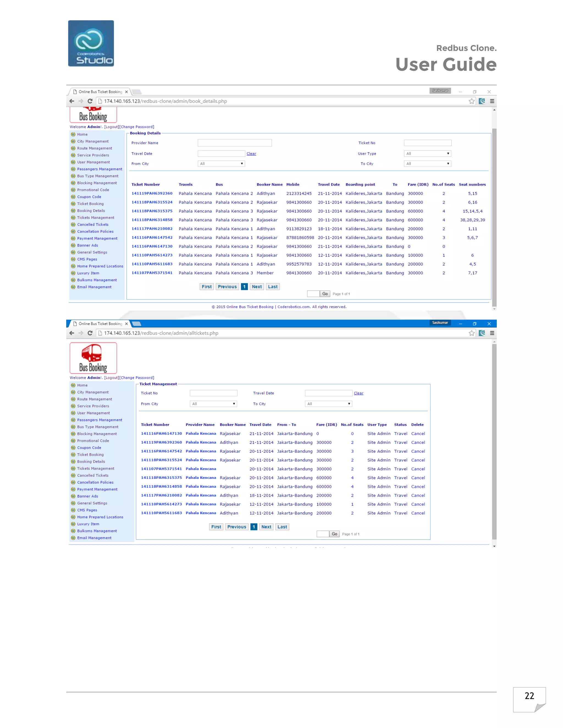This screenshot has width=563, height=728.
Task: Click bookmark star in lower browser window
Action: 472,333
